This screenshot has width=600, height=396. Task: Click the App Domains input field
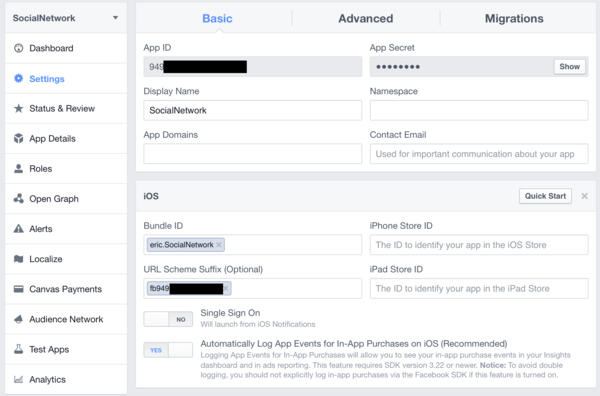[x=253, y=154]
